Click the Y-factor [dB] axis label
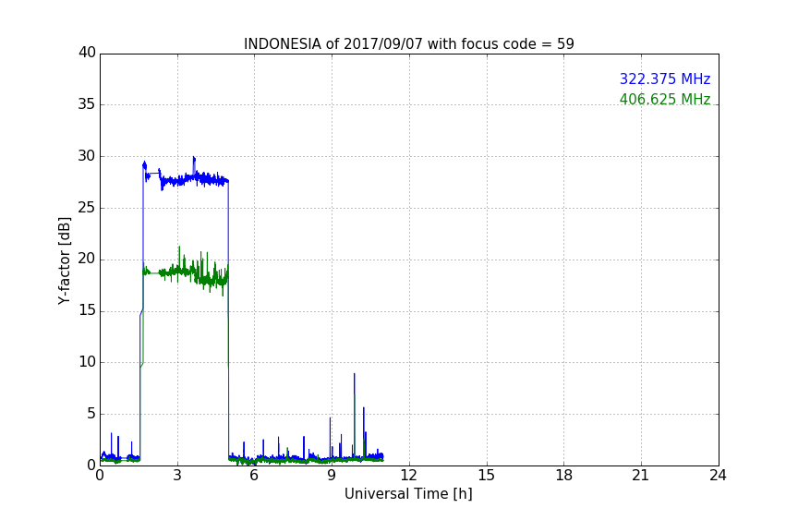Screen dimensions: 798x532 pos(64,260)
